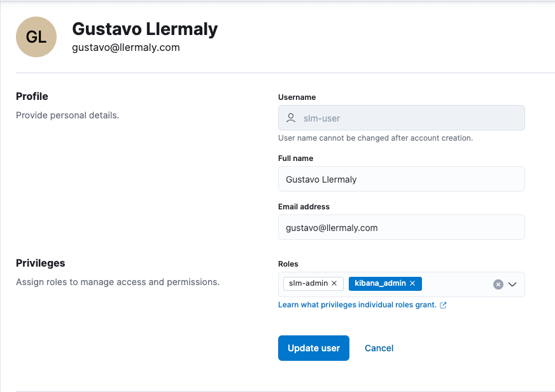
Task: Click the GL user avatar
Action: (36, 37)
